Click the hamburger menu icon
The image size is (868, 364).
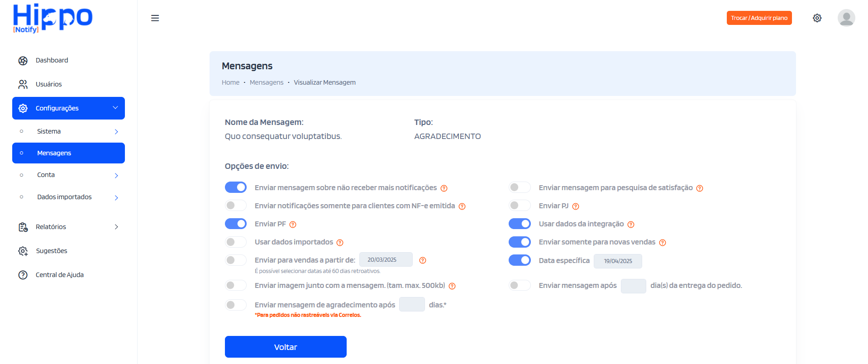pos(155,18)
